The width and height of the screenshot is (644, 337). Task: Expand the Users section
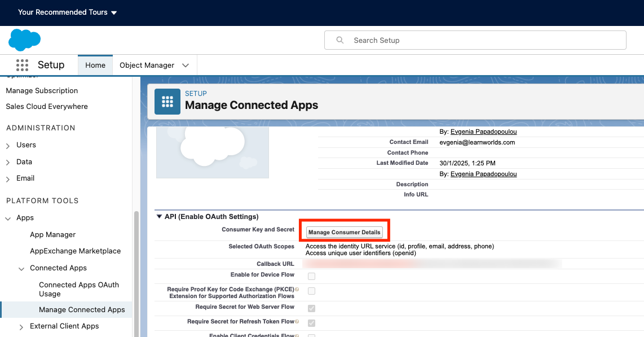8,146
